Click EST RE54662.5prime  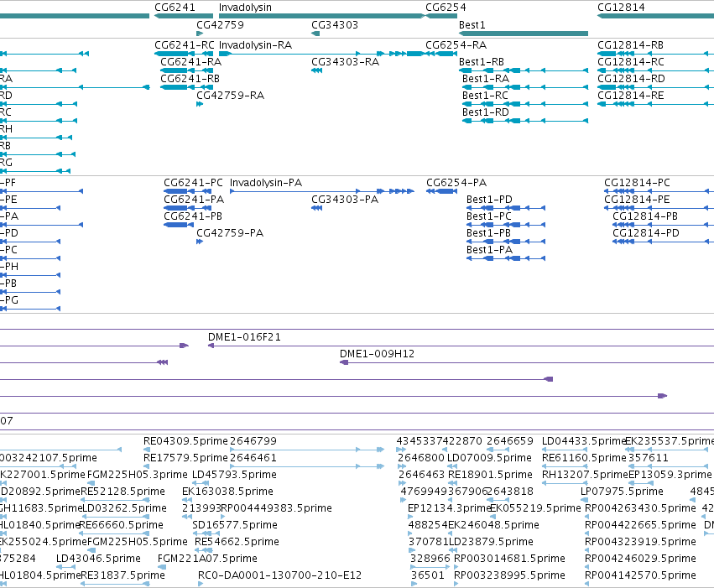pyautogui.click(x=237, y=542)
